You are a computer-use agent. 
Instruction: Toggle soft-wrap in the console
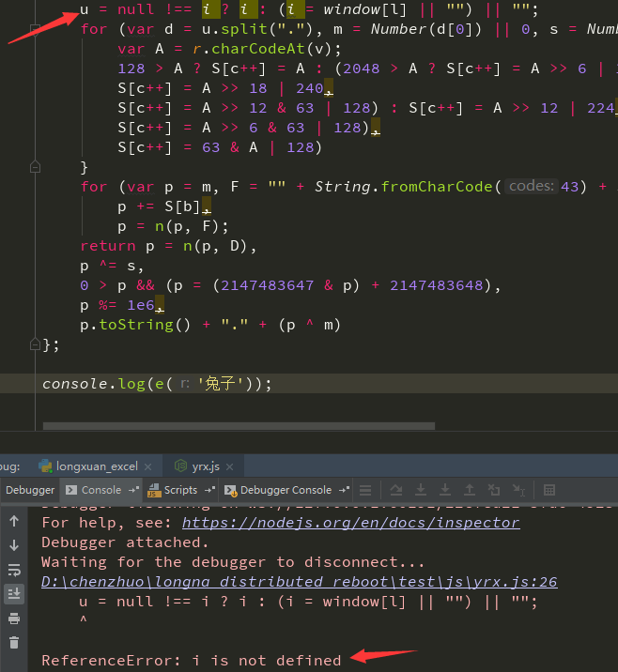(14, 570)
